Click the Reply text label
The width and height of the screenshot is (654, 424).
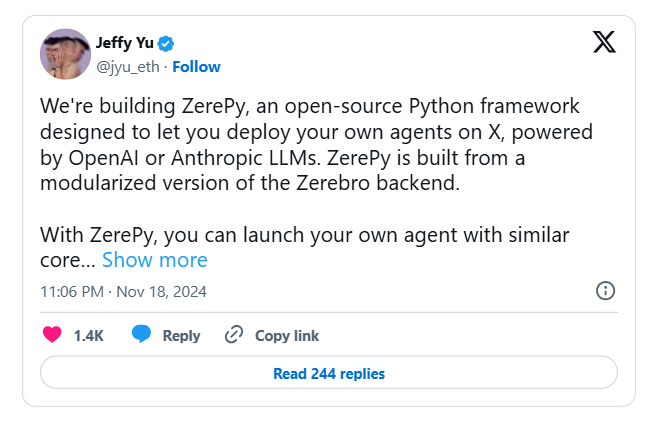(181, 336)
